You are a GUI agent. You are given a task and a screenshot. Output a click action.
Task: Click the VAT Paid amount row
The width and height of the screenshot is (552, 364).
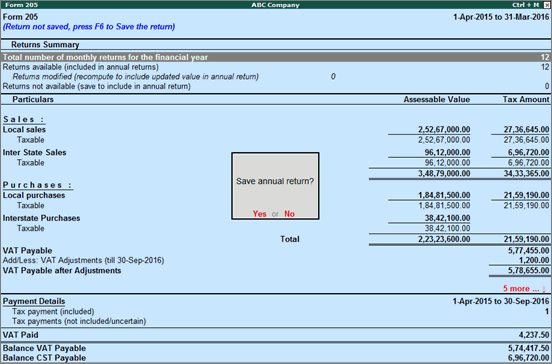point(276,335)
